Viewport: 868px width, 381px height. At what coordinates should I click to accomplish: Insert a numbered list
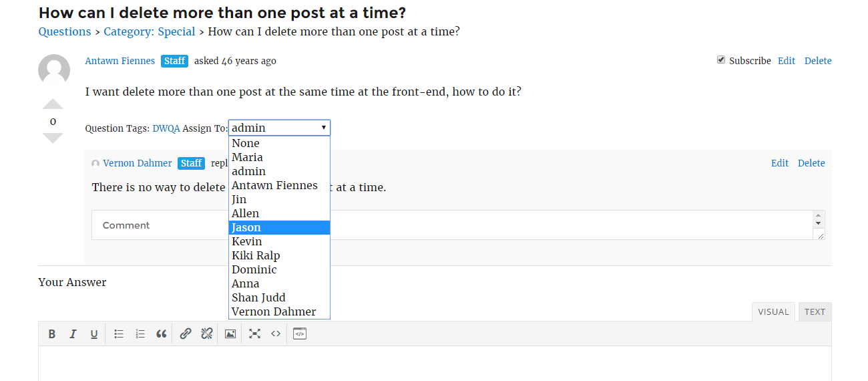tap(140, 334)
